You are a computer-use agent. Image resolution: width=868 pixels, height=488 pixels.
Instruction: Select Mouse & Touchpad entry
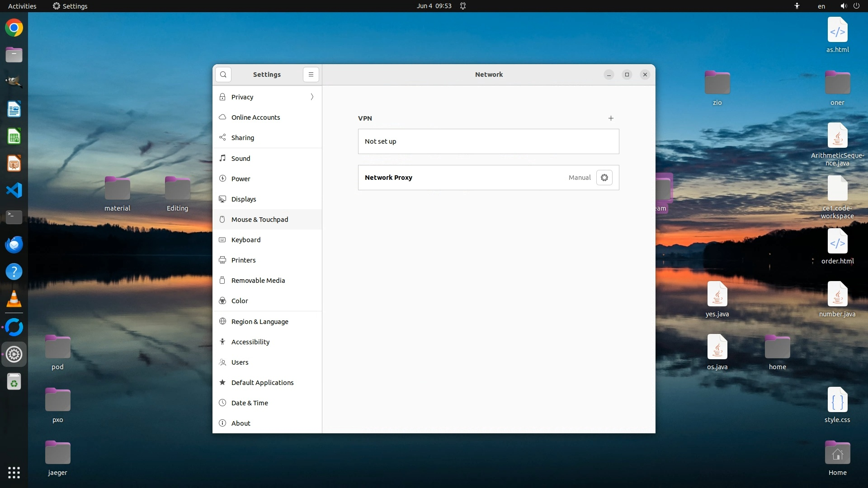259,220
